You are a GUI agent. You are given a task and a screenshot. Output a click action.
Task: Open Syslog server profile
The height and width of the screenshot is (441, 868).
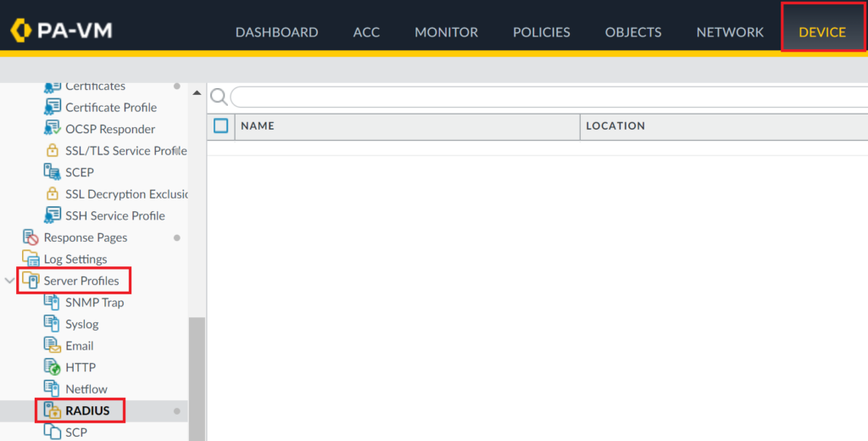[81, 324]
